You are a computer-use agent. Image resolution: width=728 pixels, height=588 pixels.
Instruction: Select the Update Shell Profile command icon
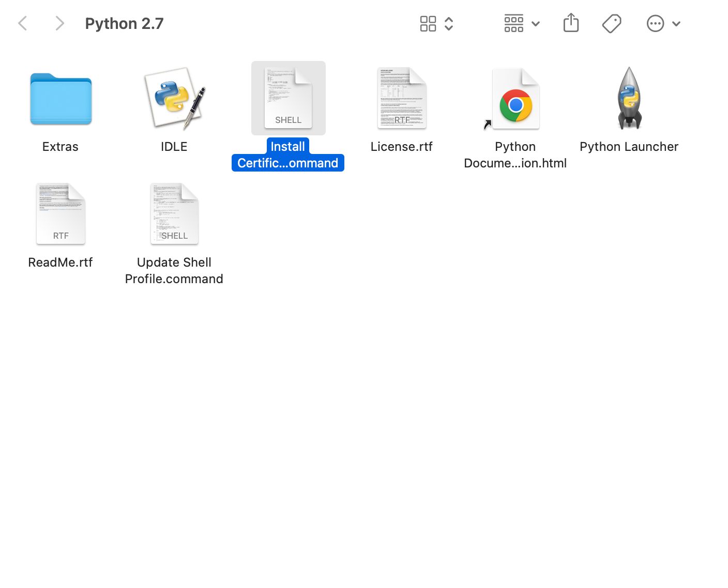tap(174, 214)
